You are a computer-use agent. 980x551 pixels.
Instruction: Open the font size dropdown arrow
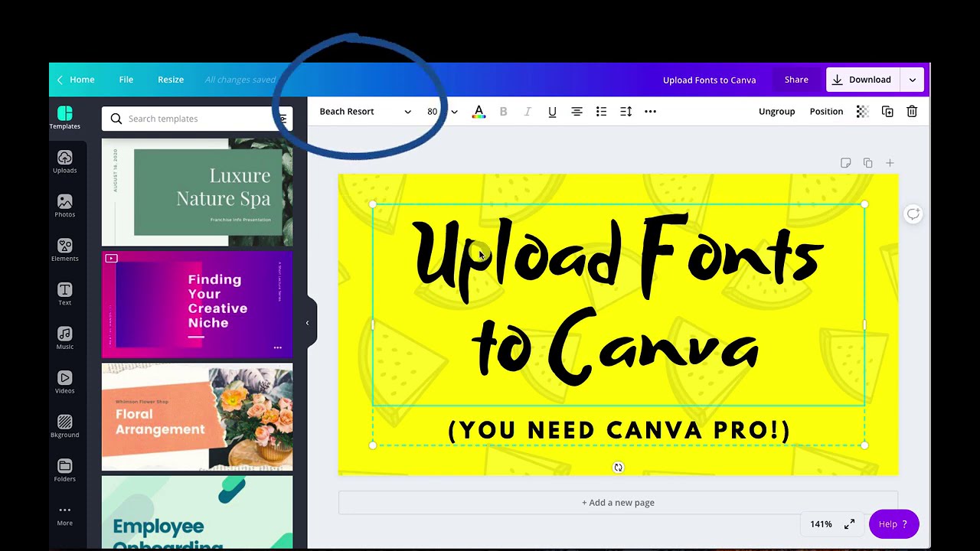point(454,112)
